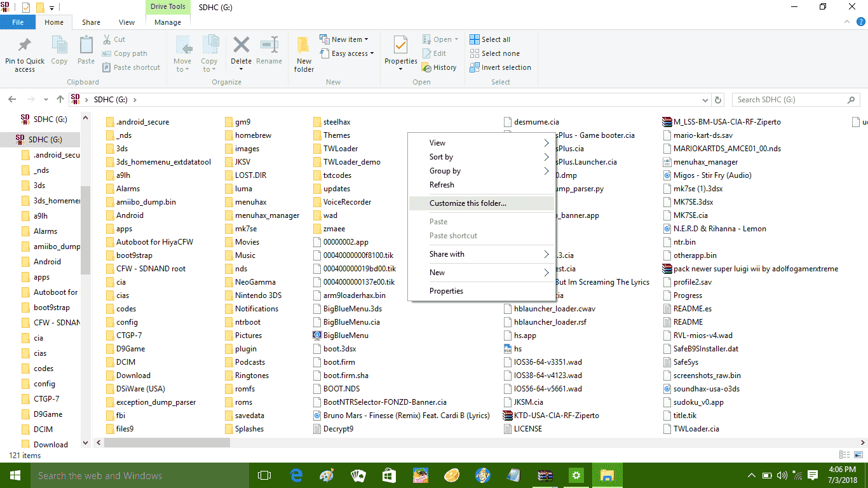Click Paste shortcut in the ribbon

tap(131, 67)
